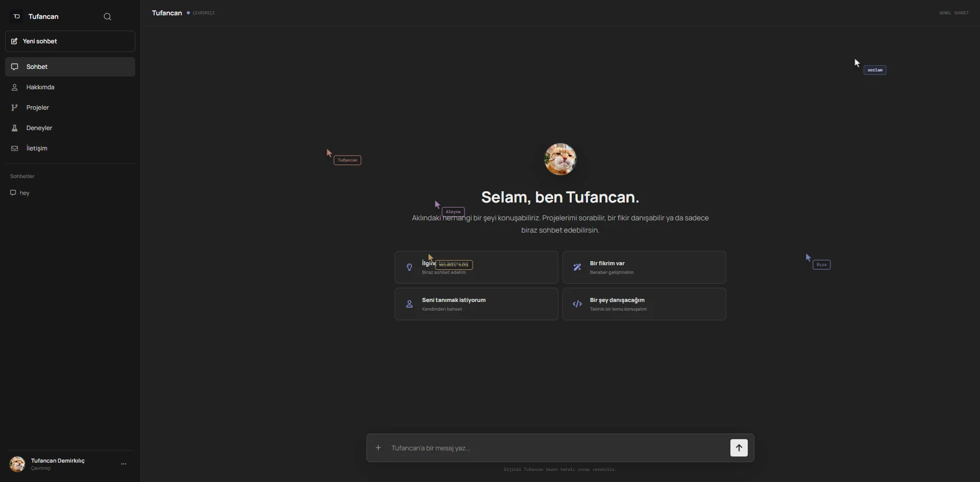This screenshot has width=980, height=482.
Task: Open the Projeler page
Action: point(70,108)
